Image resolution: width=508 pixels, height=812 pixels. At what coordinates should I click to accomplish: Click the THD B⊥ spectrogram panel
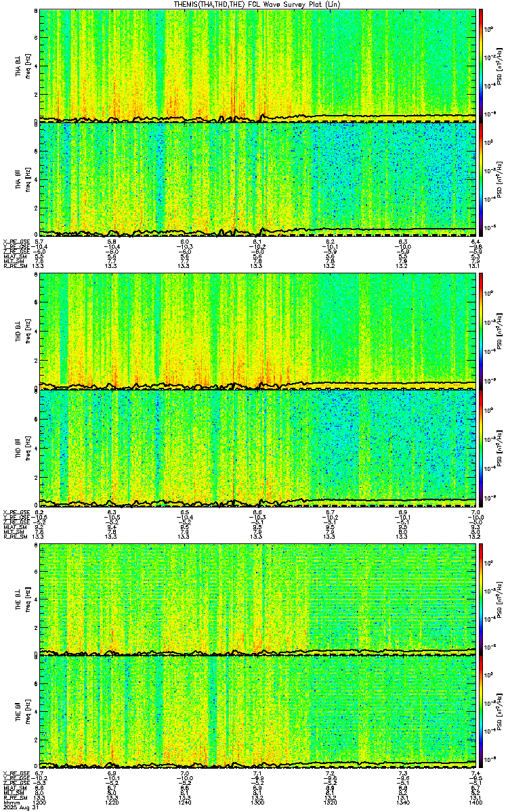pyautogui.click(x=257, y=332)
